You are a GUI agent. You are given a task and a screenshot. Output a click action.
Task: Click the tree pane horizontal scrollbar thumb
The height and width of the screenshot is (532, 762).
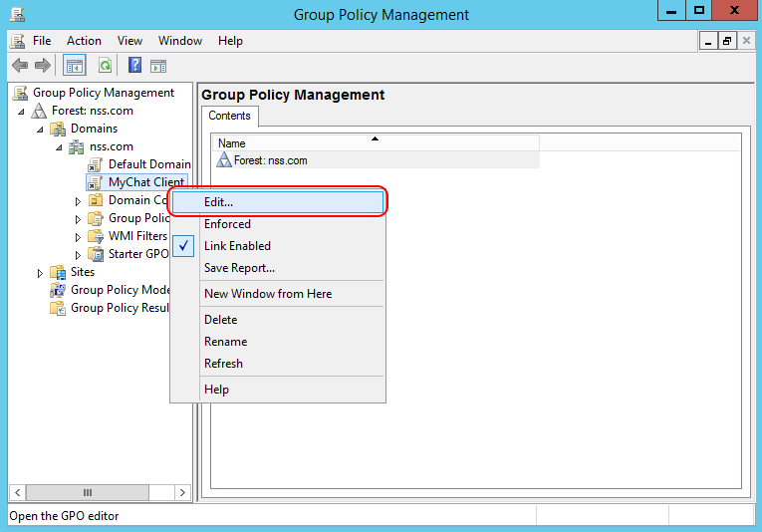point(88,492)
